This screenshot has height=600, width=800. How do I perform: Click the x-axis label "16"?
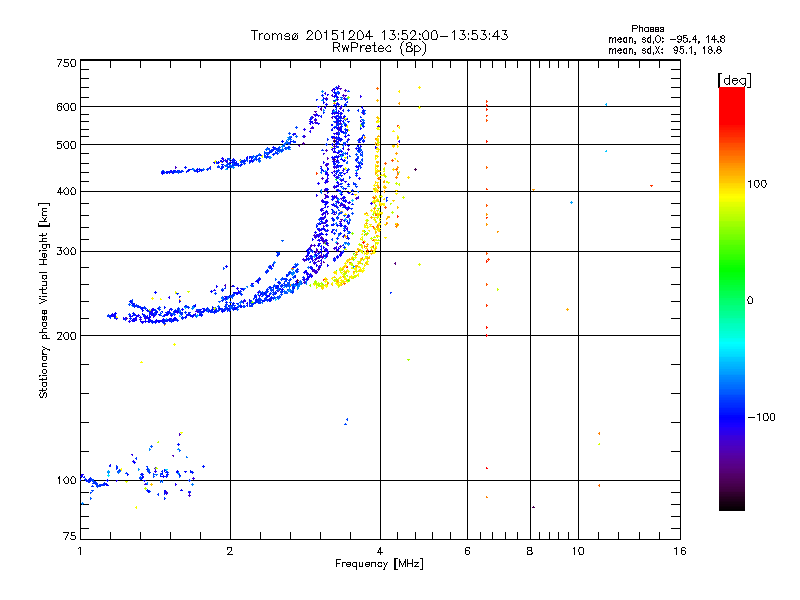(x=680, y=551)
